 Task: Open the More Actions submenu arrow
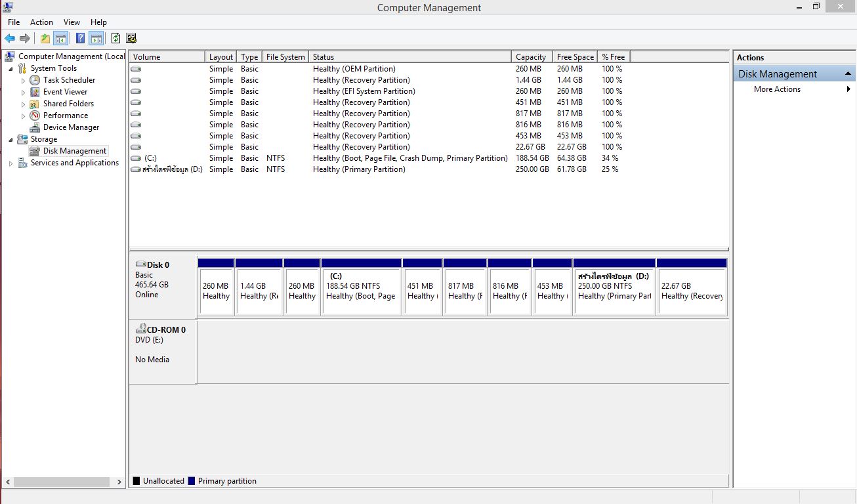[849, 89]
